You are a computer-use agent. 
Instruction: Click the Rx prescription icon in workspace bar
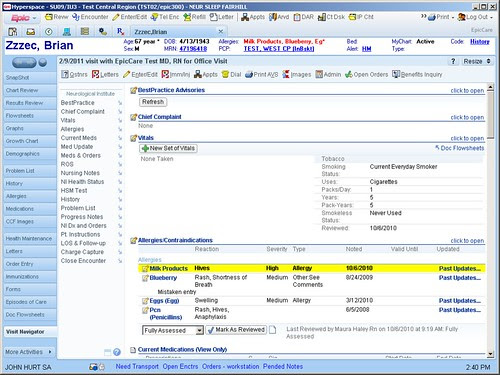pyautogui.click(x=121, y=32)
